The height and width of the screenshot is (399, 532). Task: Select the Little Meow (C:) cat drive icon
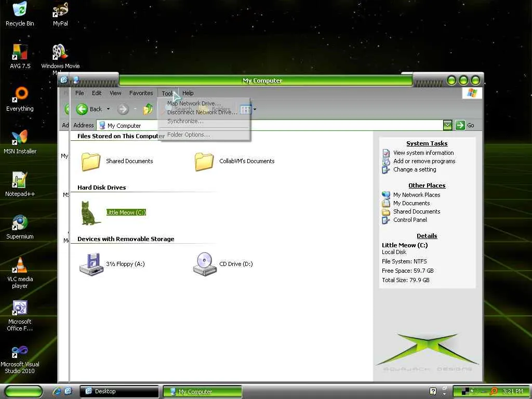[91, 212]
